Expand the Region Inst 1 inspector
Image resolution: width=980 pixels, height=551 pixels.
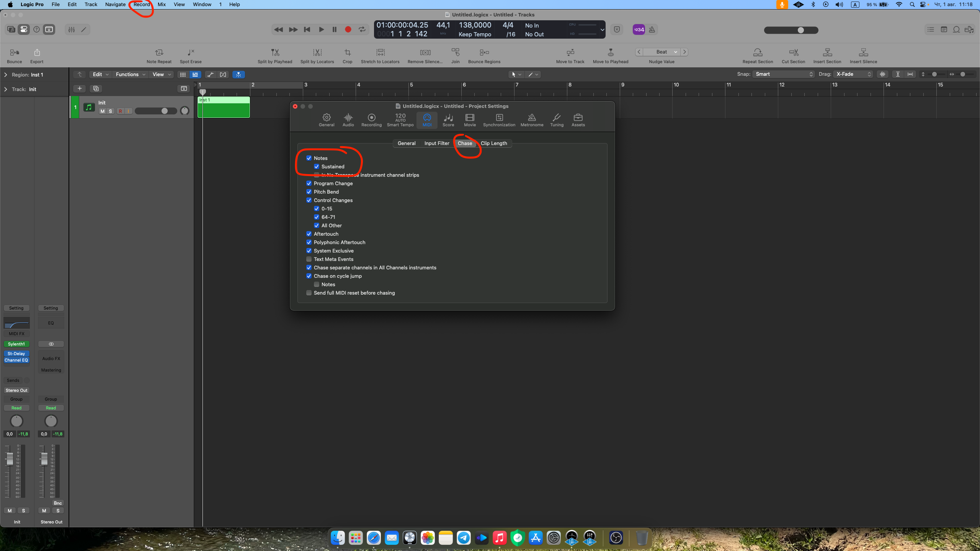[6, 75]
